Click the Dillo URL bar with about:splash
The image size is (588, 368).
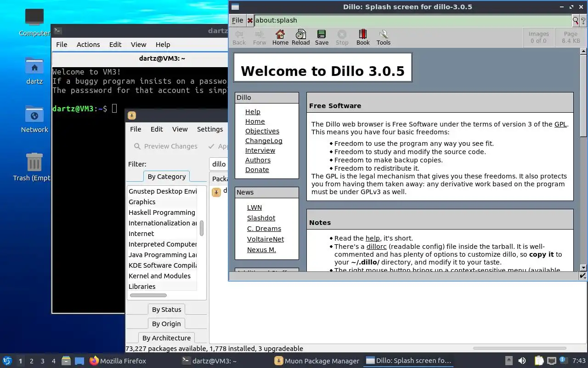tap(413, 20)
